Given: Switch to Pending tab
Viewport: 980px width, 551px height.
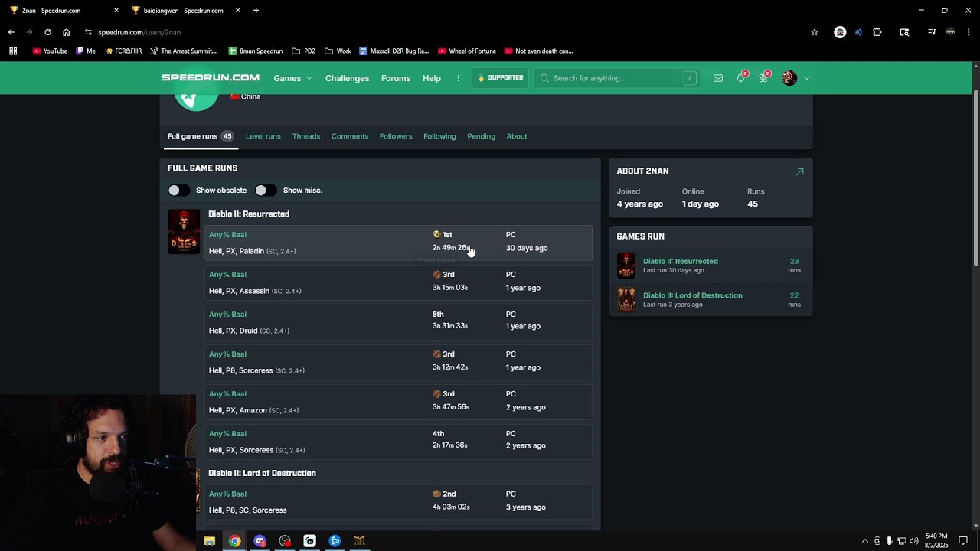Looking at the screenshot, I should click(x=481, y=136).
